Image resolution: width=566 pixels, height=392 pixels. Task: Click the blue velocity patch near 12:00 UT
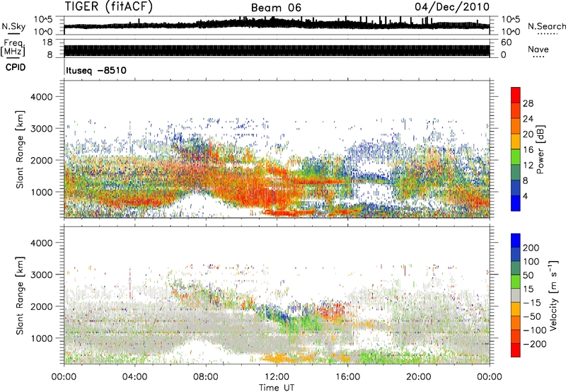pyautogui.click(x=279, y=315)
